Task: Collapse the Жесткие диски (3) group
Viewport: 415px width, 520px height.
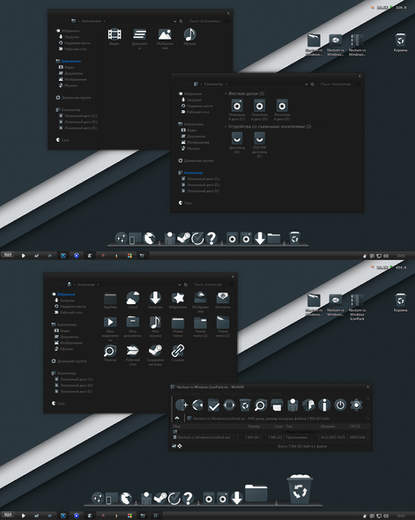Action: pyautogui.click(x=226, y=94)
